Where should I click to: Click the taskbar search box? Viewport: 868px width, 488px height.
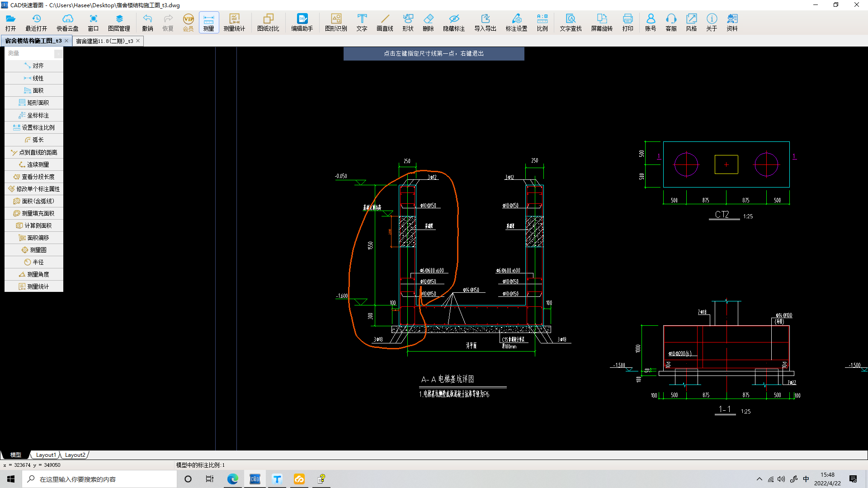[99, 479]
